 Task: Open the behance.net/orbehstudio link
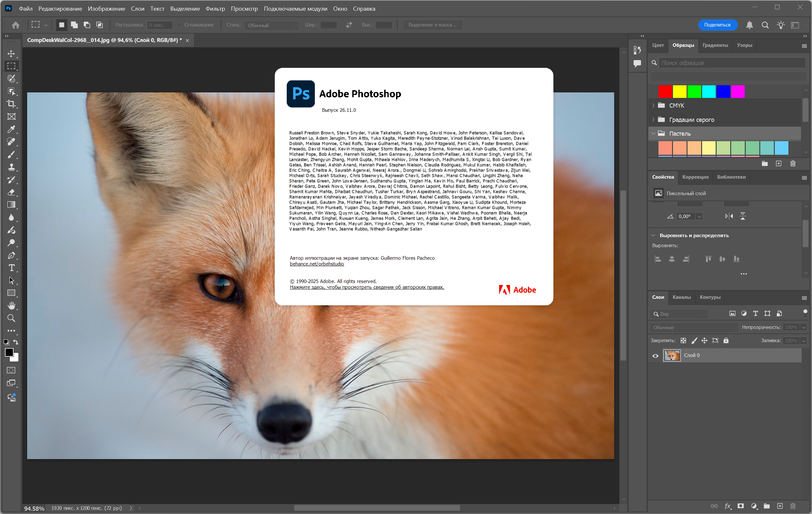[x=317, y=264]
